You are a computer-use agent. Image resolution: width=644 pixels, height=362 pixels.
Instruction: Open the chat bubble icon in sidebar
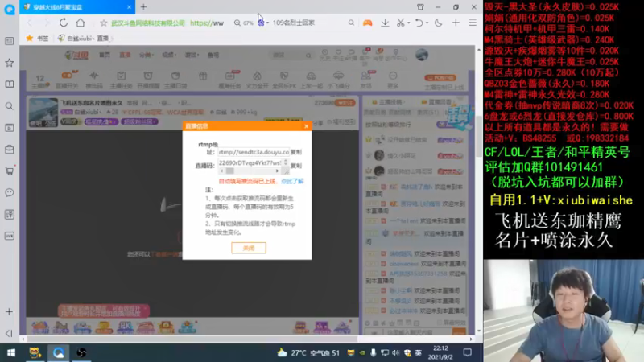click(x=9, y=192)
